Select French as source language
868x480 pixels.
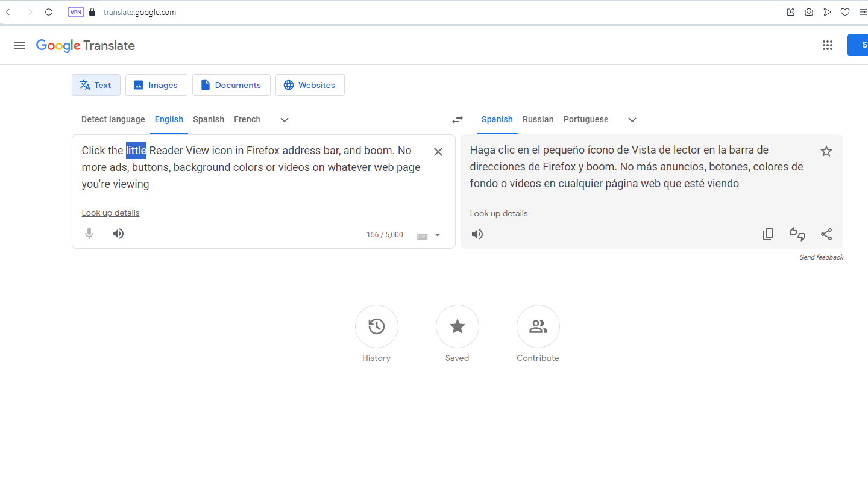247,119
